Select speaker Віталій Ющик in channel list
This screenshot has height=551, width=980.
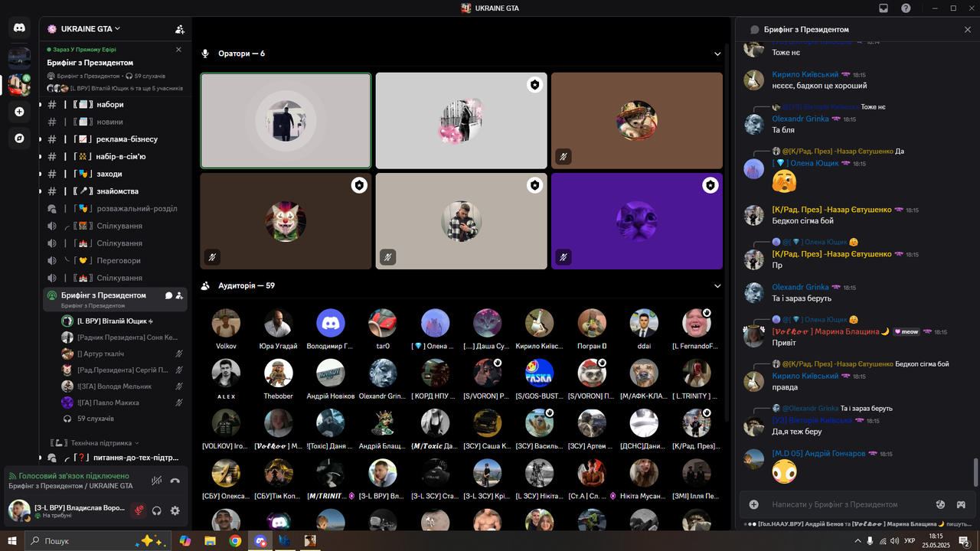(x=122, y=321)
